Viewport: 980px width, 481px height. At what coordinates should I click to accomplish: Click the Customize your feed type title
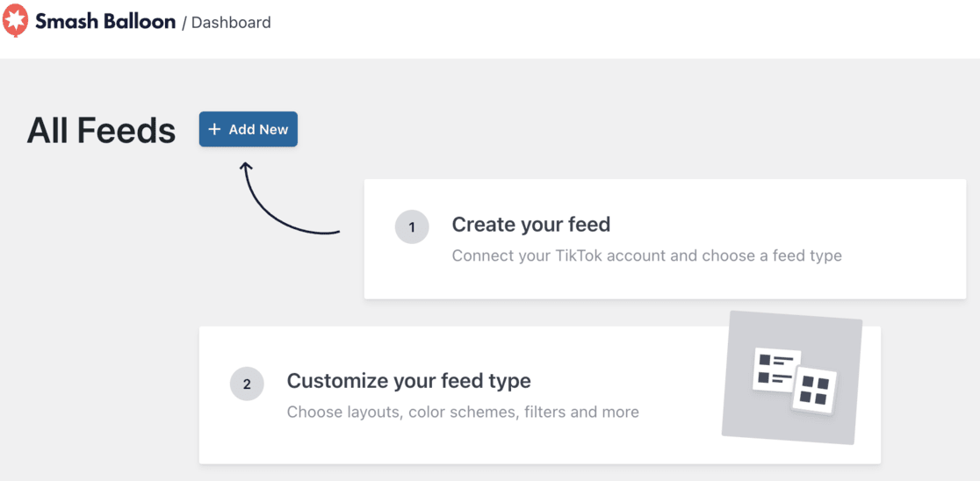tap(408, 381)
